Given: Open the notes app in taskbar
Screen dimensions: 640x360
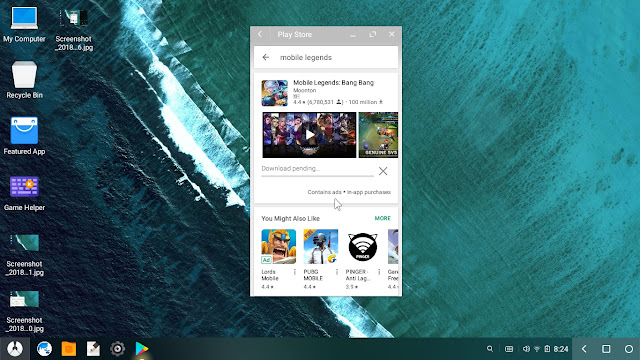Looking at the screenshot, I should pos(93,349).
